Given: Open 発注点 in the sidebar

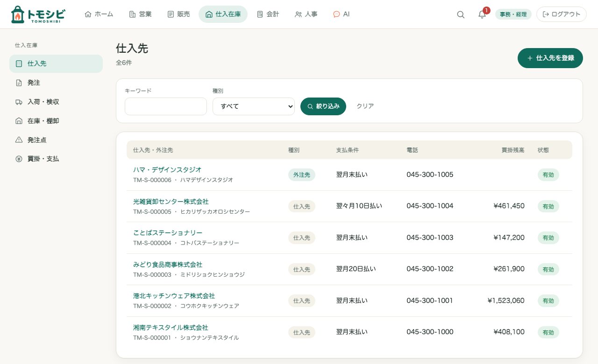Looking at the screenshot, I should (x=56, y=140).
